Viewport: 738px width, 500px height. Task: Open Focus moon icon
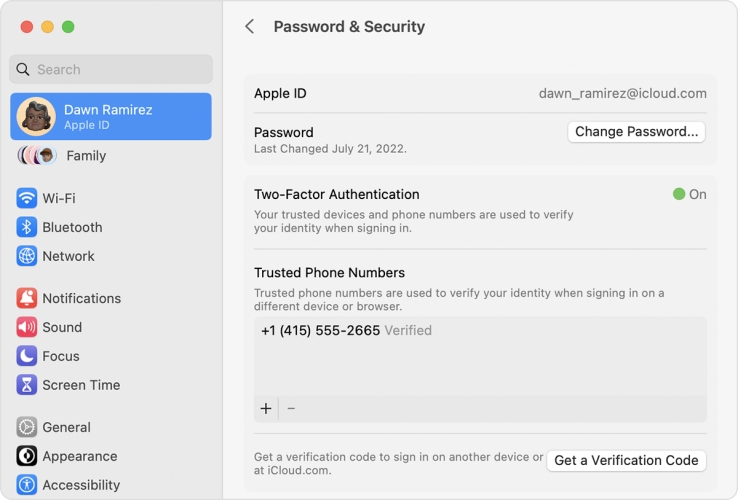(x=27, y=356)
